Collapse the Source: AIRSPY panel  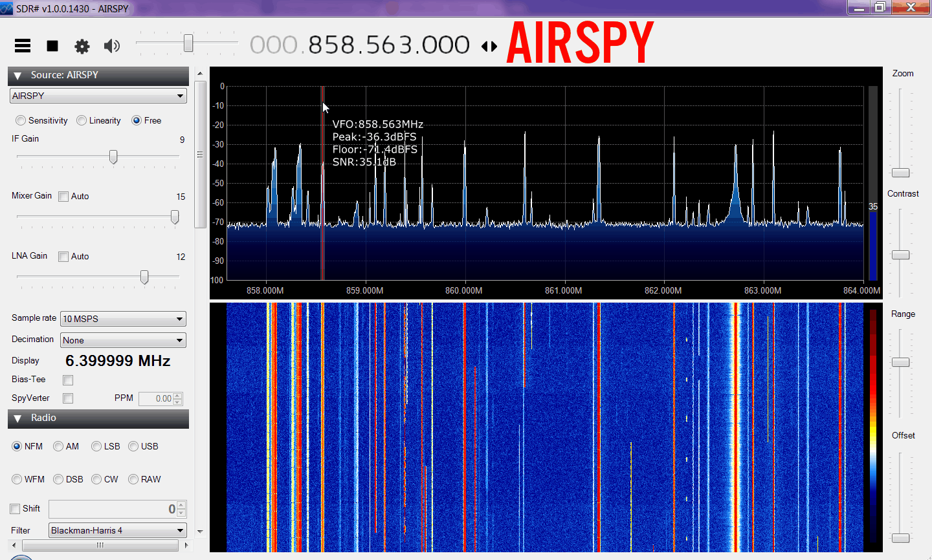pos(17,76)
